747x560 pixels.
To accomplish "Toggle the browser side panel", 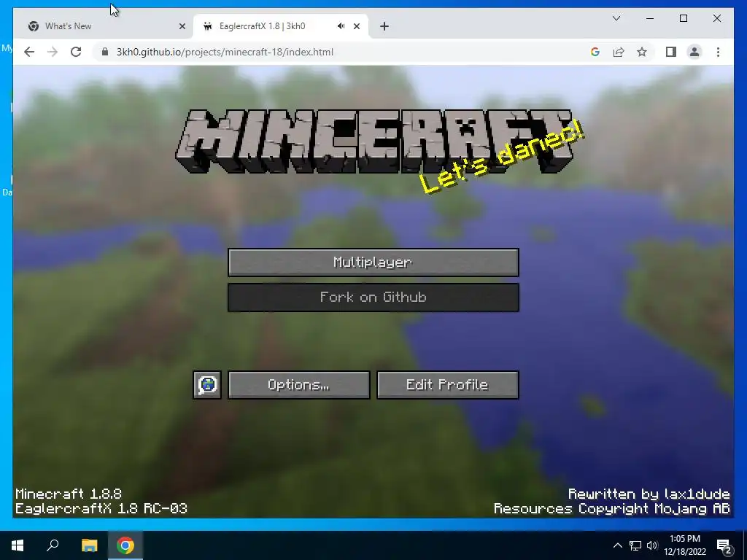I will click(671, 52).
